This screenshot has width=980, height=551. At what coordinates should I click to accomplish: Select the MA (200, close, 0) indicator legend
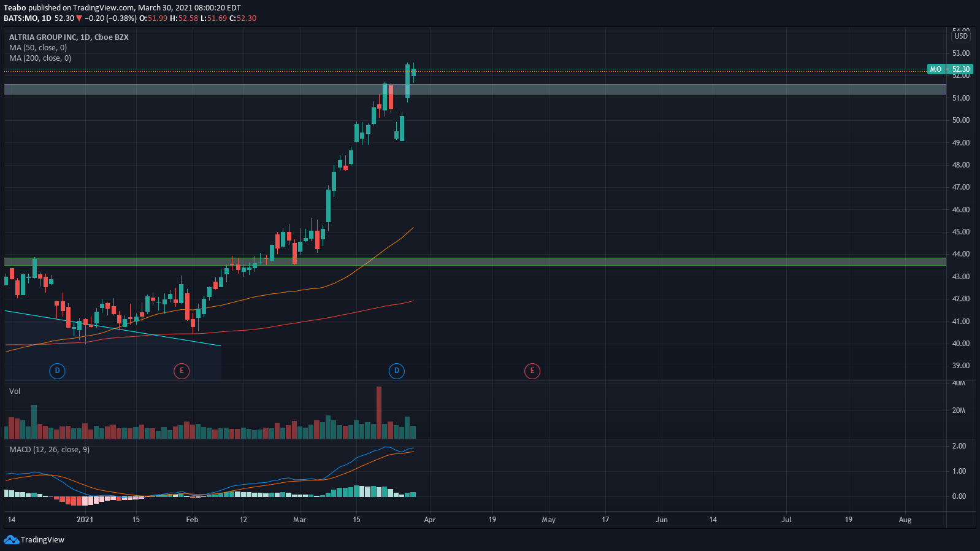click(x=40, y=58)
